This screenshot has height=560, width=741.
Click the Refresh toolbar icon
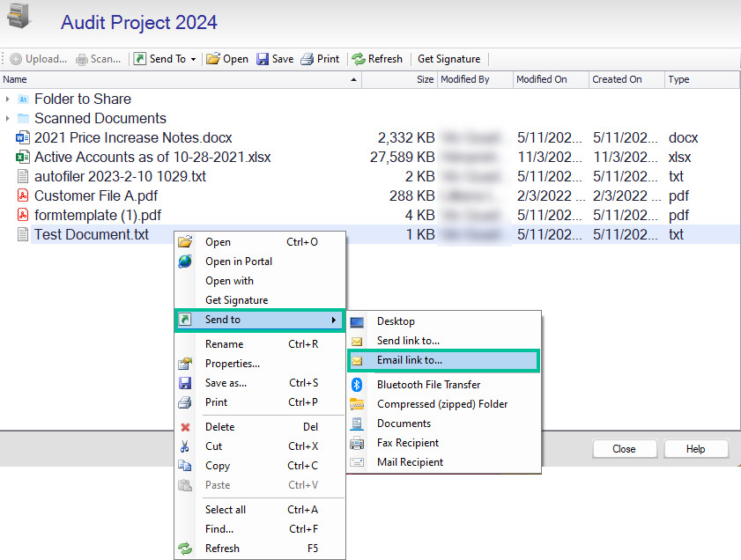point(359,59)
